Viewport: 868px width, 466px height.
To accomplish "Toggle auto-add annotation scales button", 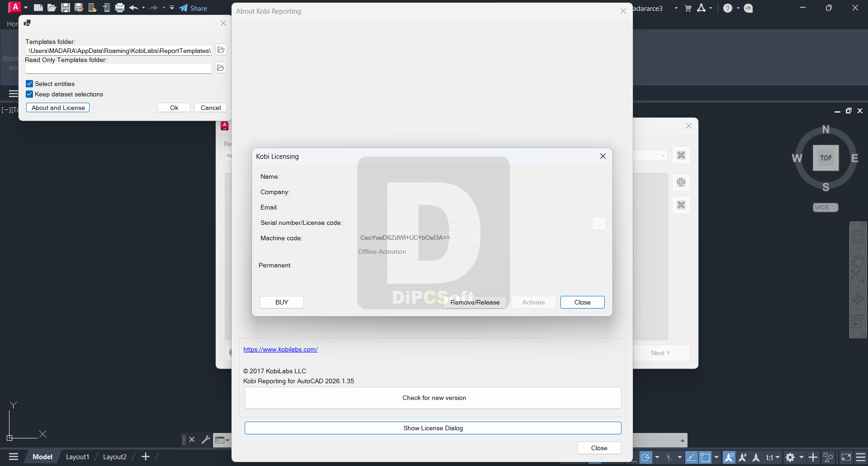I will (743, 457).
